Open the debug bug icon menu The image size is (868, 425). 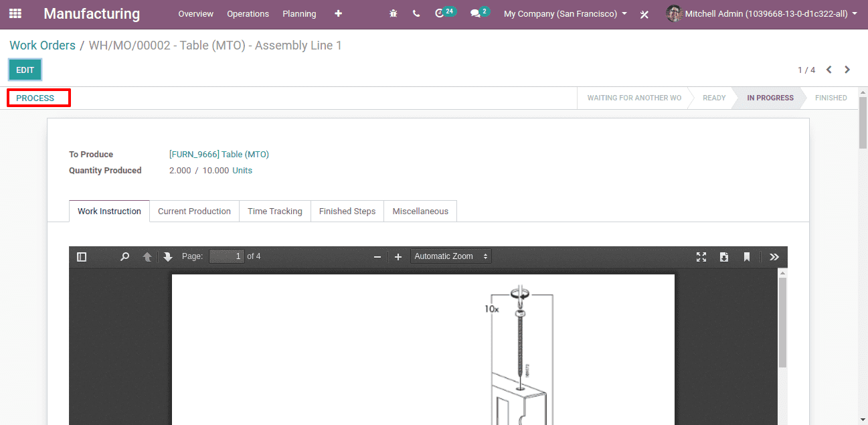pyautogui.click(x=394, y=13)
